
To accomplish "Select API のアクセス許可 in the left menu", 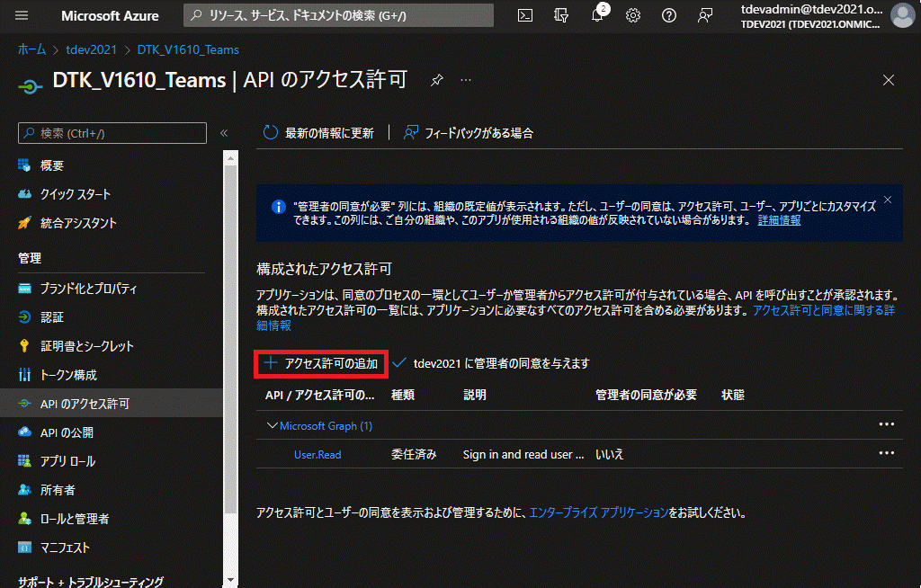I will click(112, 404).
